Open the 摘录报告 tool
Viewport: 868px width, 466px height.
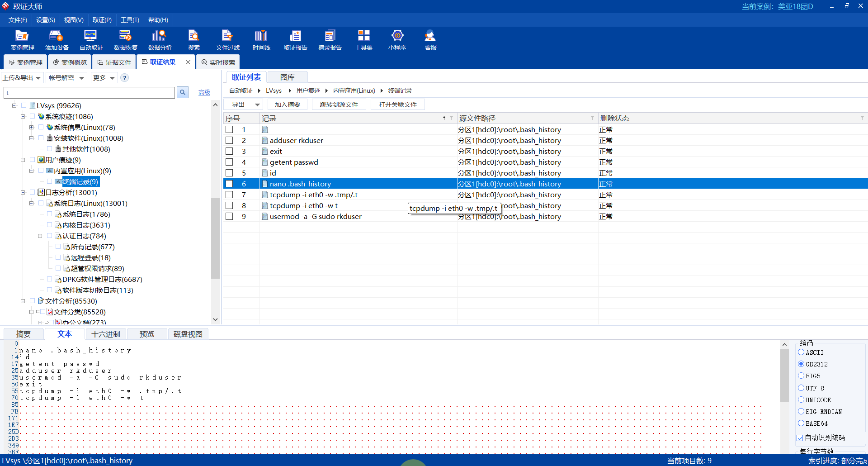[330, 40]
